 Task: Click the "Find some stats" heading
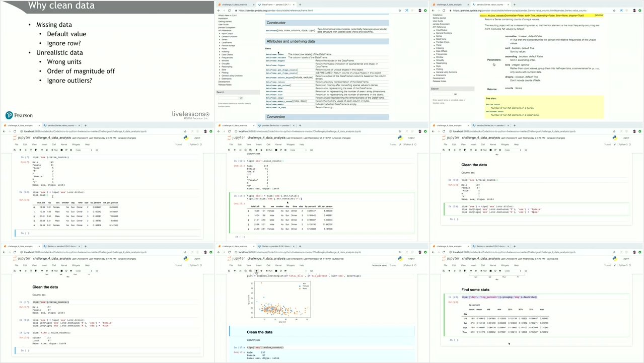click(475, 289)
